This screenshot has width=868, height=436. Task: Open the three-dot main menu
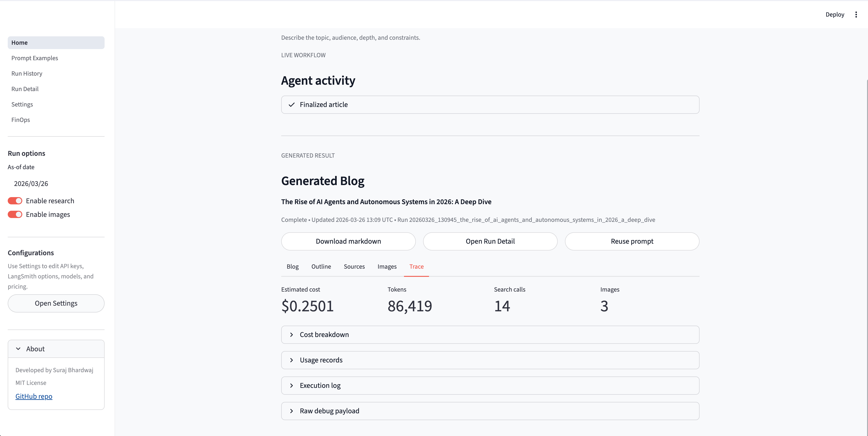pos(856,15)
